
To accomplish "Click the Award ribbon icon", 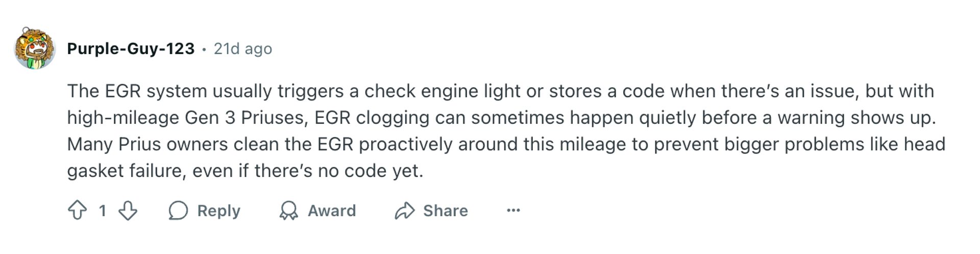I will click(x=288, y=210).
